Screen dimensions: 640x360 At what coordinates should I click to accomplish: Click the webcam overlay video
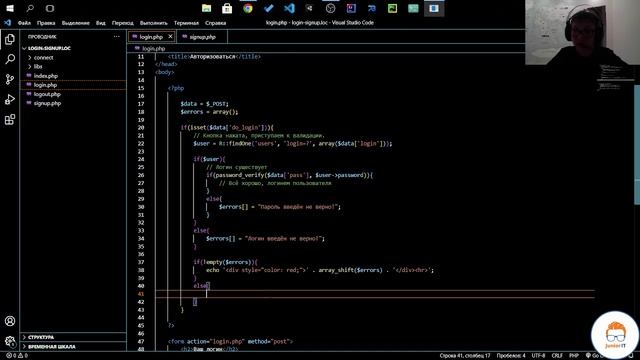(582, 32)
